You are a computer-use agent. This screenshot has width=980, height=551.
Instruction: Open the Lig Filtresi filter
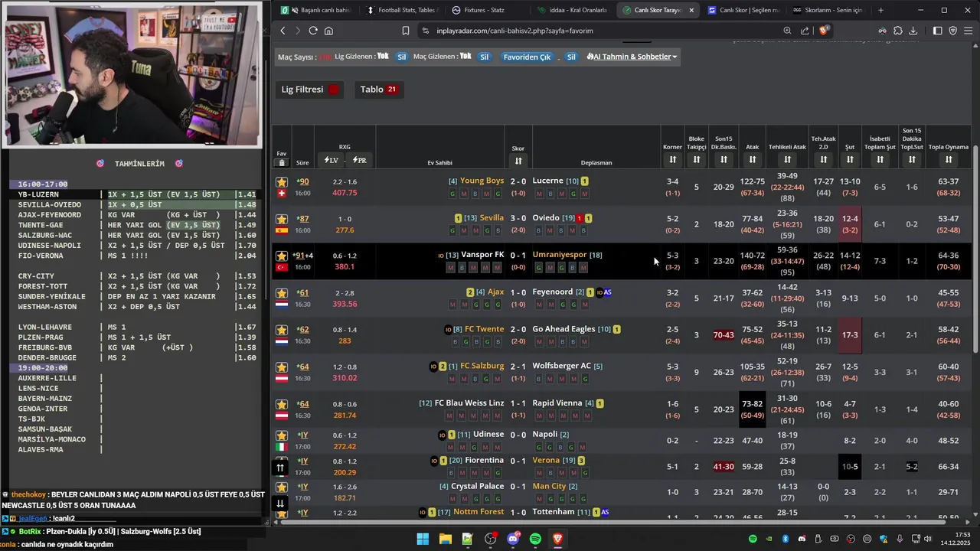click(x=310, y=90)
